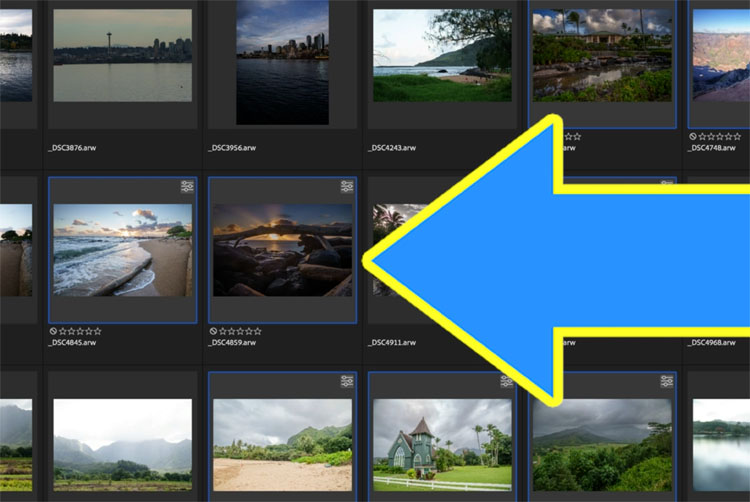Viewport: 750px width, 502px height.
Task: Click the file name _DSC4243.arw
Action: (392, 148)
